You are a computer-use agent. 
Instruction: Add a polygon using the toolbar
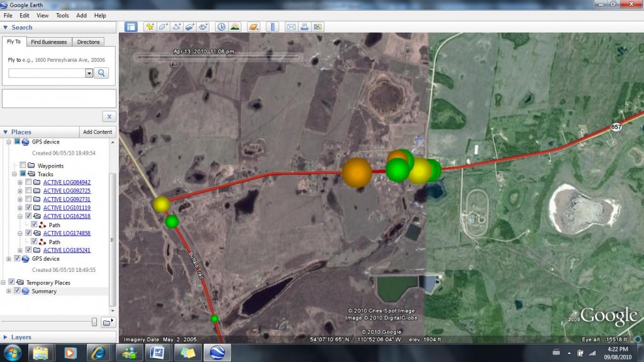pos(163,27)
